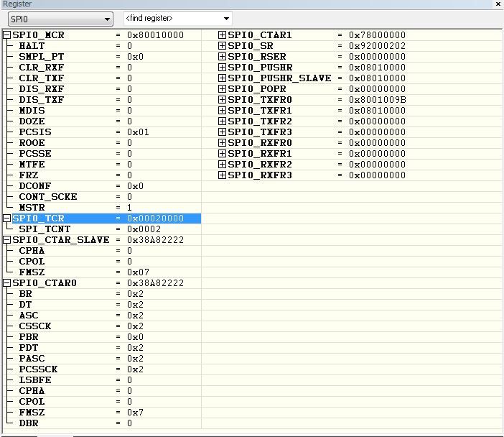Select the LSBFE field
This screenshot has height=437, width=504.
click(x=35, y=380)
